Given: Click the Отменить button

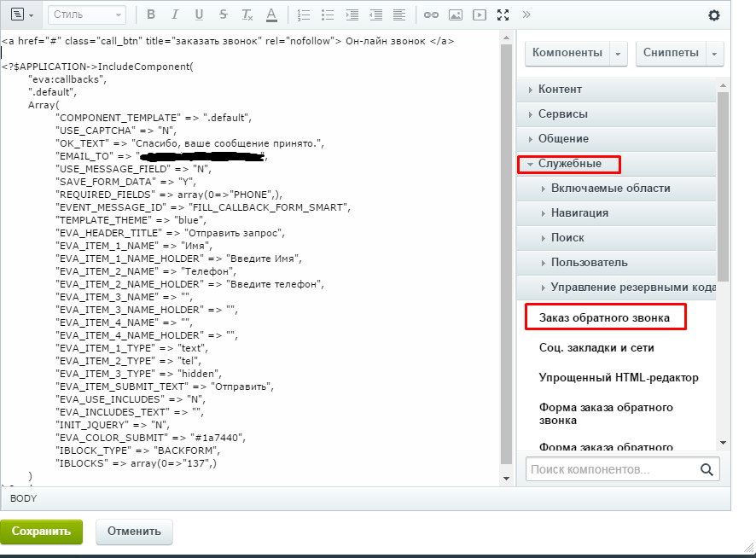Looking at the screenshot, I should click(134, 532).
